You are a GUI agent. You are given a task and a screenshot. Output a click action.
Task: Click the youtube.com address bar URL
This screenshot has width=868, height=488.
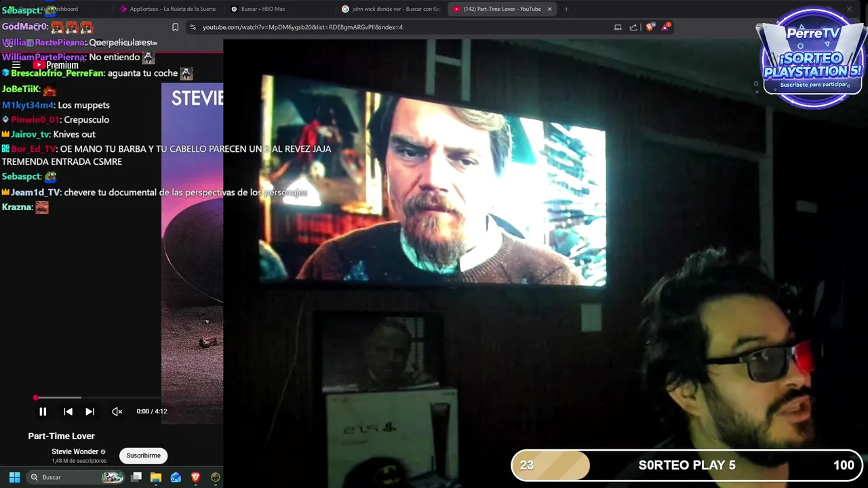(x=302, y=27)
